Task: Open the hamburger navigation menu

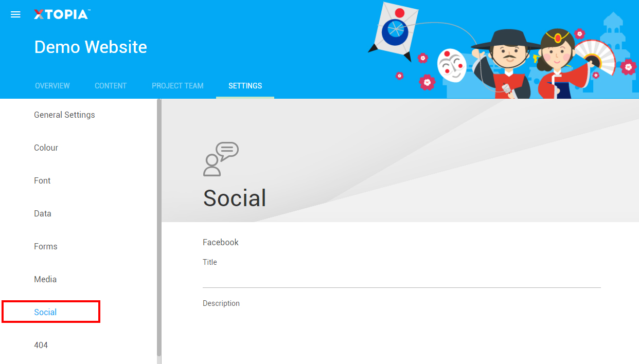Action: click(x=15, y=14)
